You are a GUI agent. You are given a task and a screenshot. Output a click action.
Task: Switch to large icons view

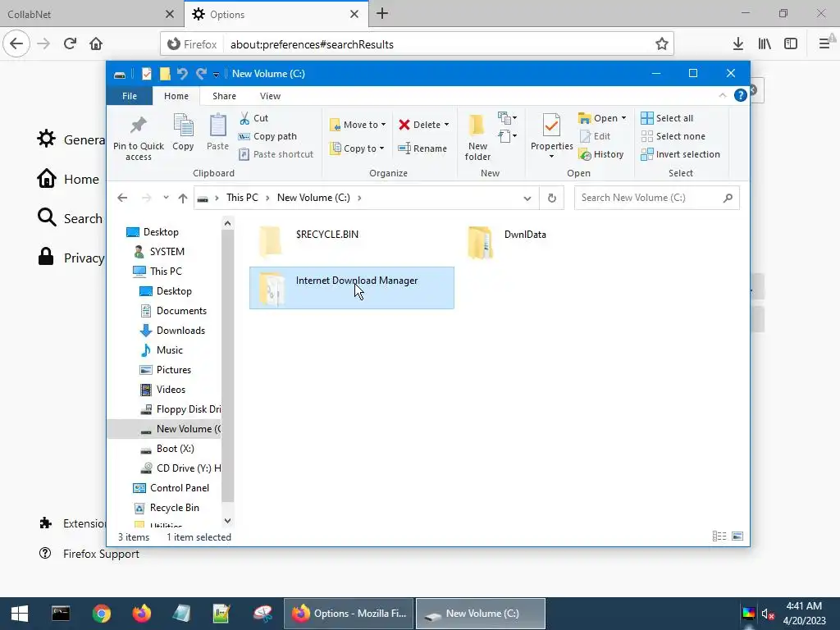tap(737, 536)
